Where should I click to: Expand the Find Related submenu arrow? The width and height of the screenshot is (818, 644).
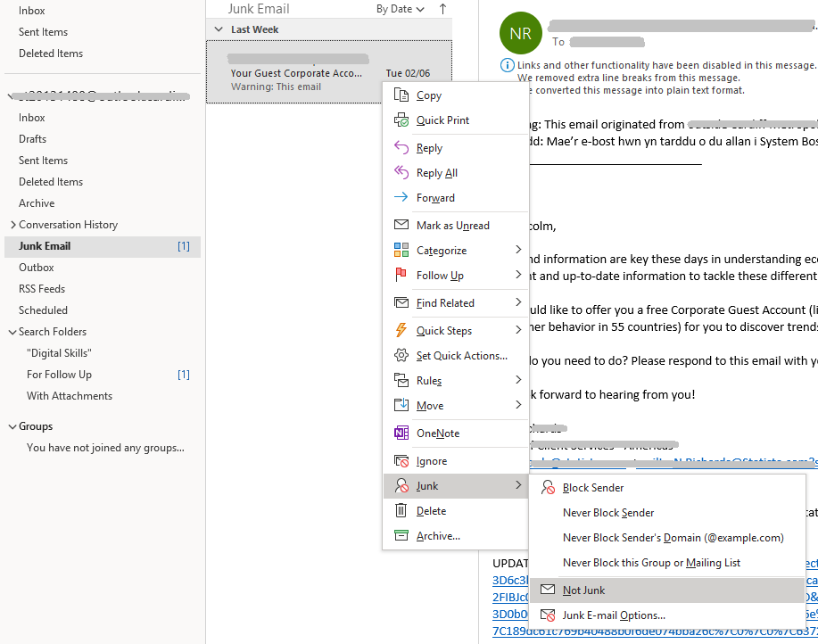click(x=518, y=301)
